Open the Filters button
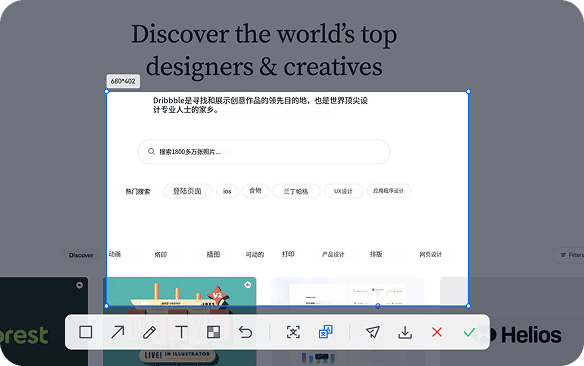 [x=568, y=255]
